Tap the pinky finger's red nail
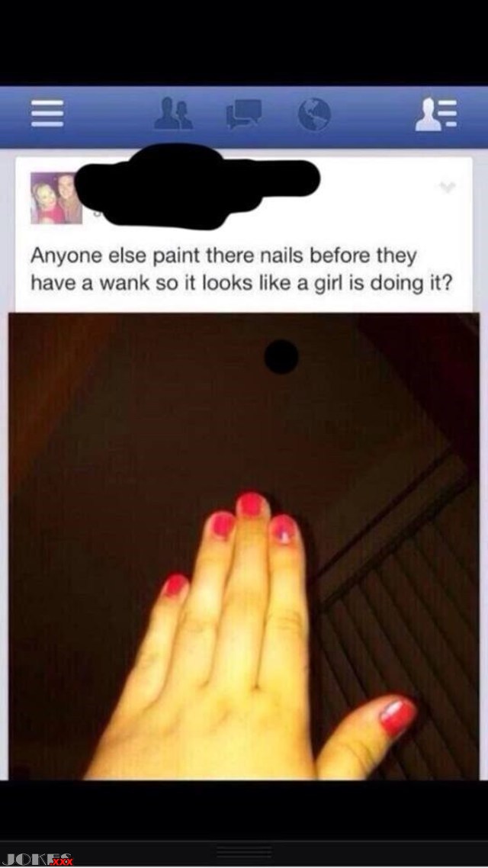The width and height of the screenshot is (488, 868). point(175,586)
